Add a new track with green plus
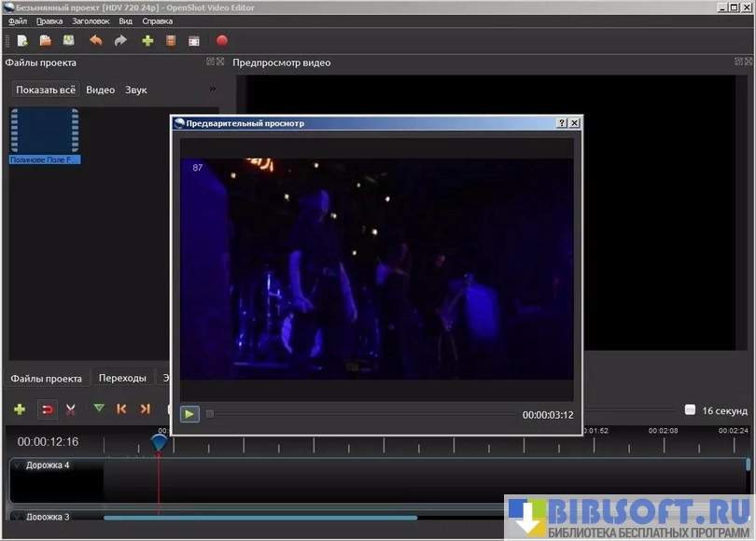The height and width of the screenshot is (541, 756). (20, 409)
